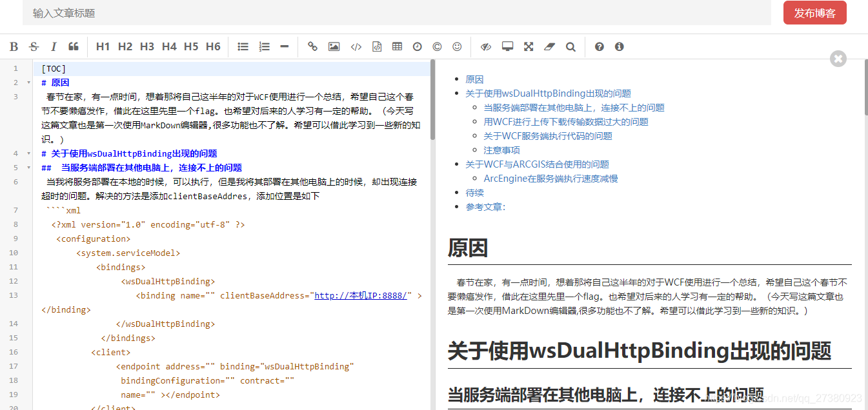Open 当服务端部署在其他电脑上 contents link

click(x=574, y=108)
